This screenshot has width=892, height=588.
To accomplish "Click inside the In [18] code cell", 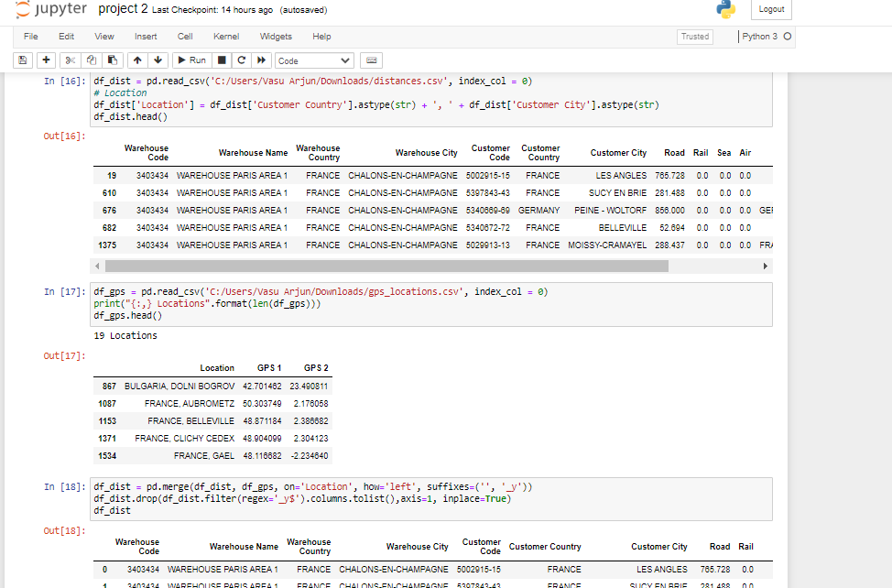I will (430, 499).
